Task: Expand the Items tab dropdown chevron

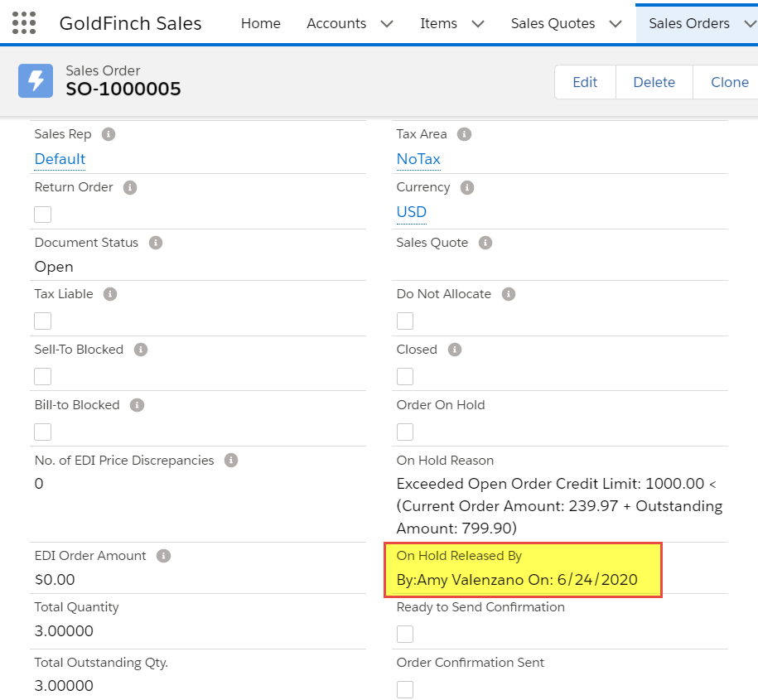Action: pos(478,24)
